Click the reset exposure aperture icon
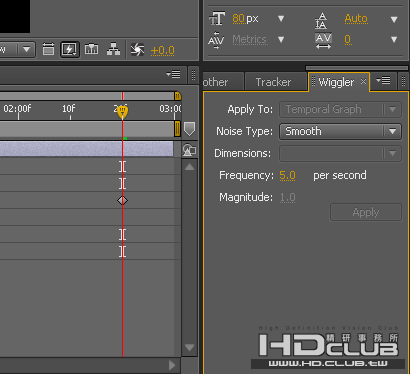 [x=137, y=50]
